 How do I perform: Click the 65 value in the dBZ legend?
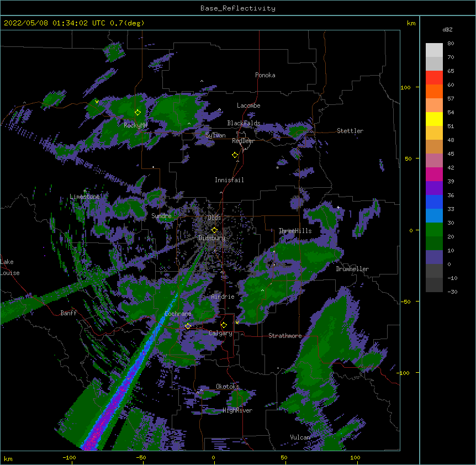click(x=451, y=71)
